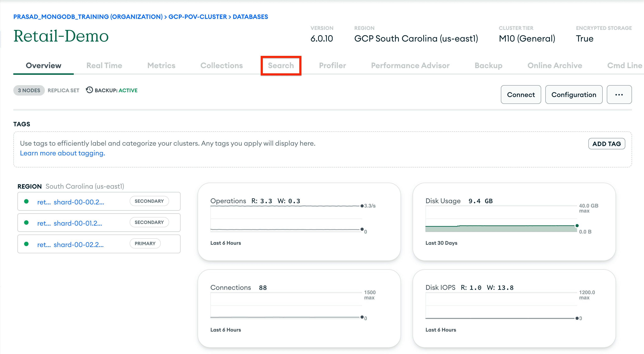Click SECONDARY badge on shard-00-00 row
The width and height of the screenshot is (644, 354).
(x=149, y=201)
